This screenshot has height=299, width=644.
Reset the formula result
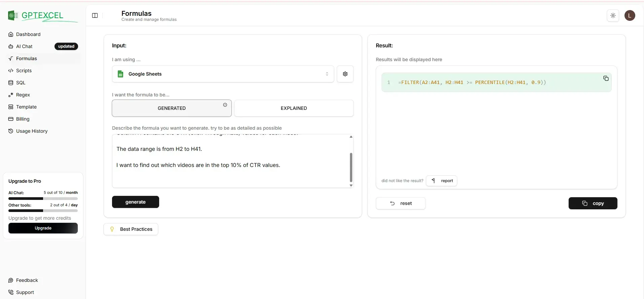coord(400,203)
